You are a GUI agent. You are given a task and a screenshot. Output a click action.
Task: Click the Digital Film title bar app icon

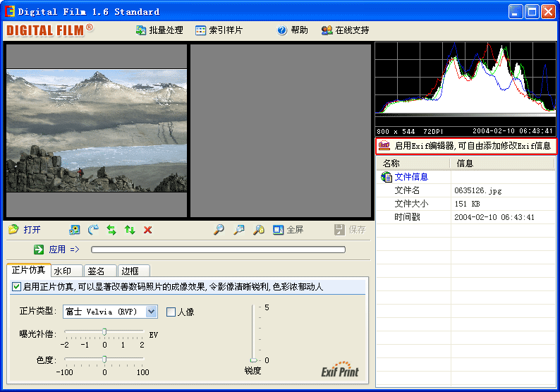(10, 11)
